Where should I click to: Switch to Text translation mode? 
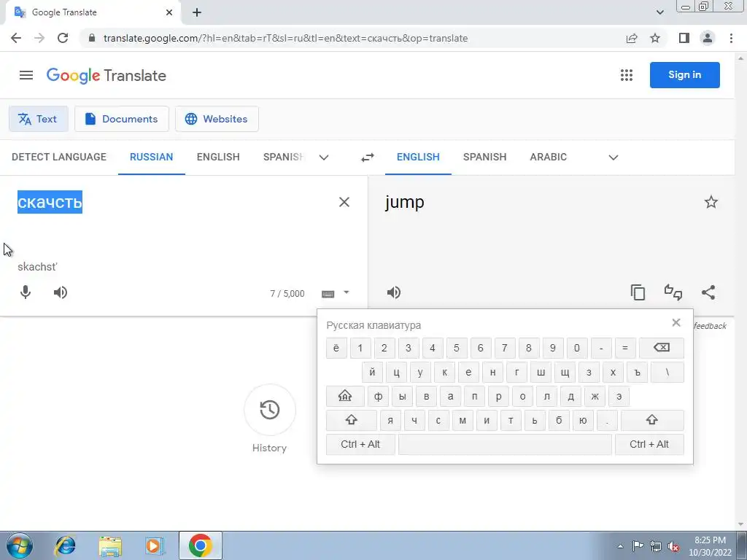(x=38, y=119)
